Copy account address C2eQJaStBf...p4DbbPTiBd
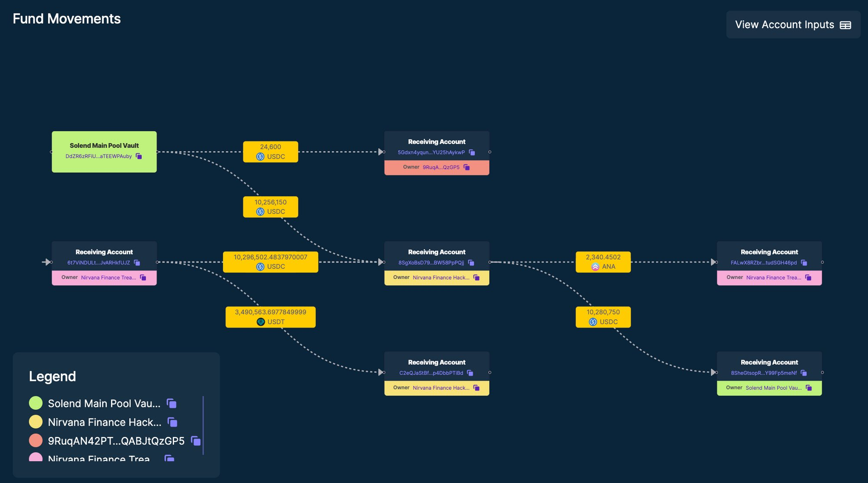Screen dimensions: 868x483 [x=470, y=373]
